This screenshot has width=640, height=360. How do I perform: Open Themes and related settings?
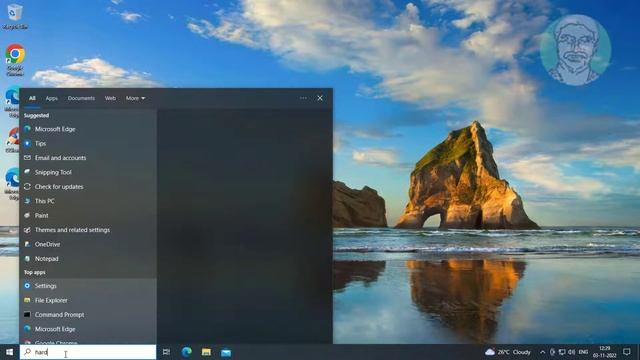tap(88, 230)
